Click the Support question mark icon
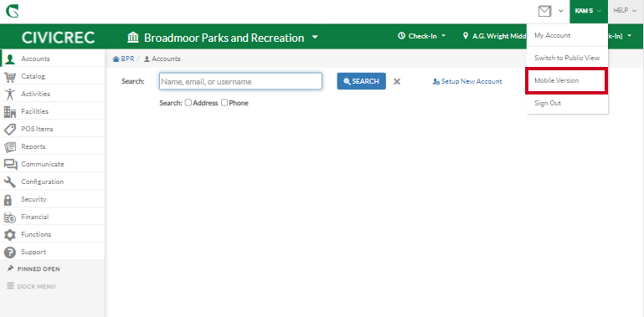 tap(10, 253)
